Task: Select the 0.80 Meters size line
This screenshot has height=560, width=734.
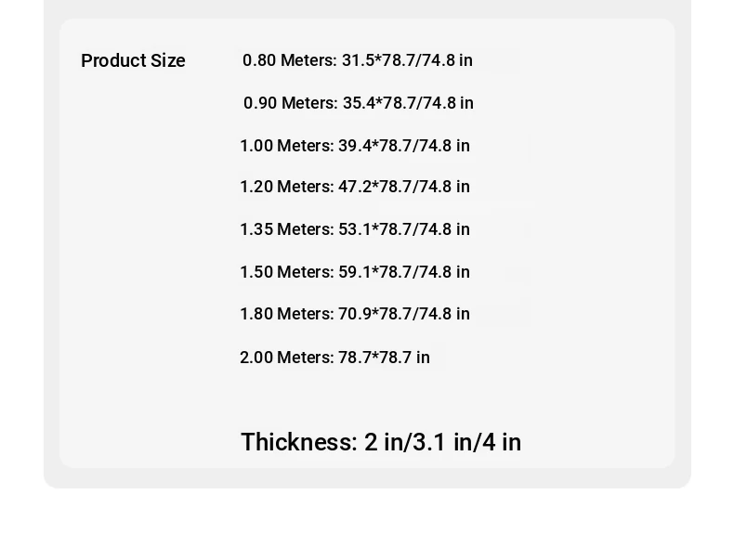Action: (x=357, y=60)
